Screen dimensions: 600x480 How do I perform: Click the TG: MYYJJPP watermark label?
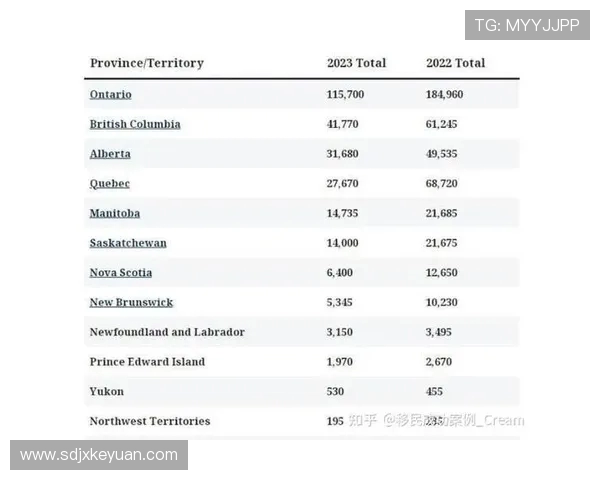click(x=526, y=25)
